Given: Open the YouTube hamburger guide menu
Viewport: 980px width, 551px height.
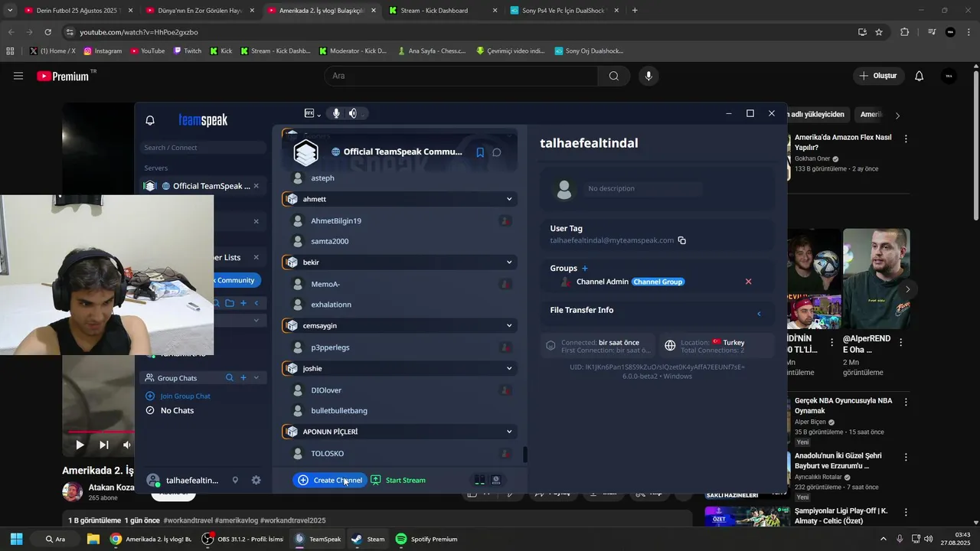Looking at the screenshot, I should (18, 76).
